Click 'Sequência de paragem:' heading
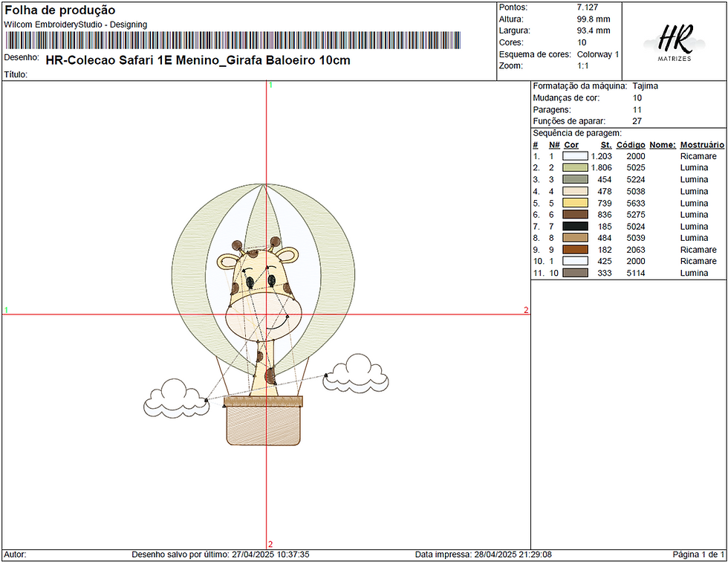728x562 pixels. (x=577, y=133)
